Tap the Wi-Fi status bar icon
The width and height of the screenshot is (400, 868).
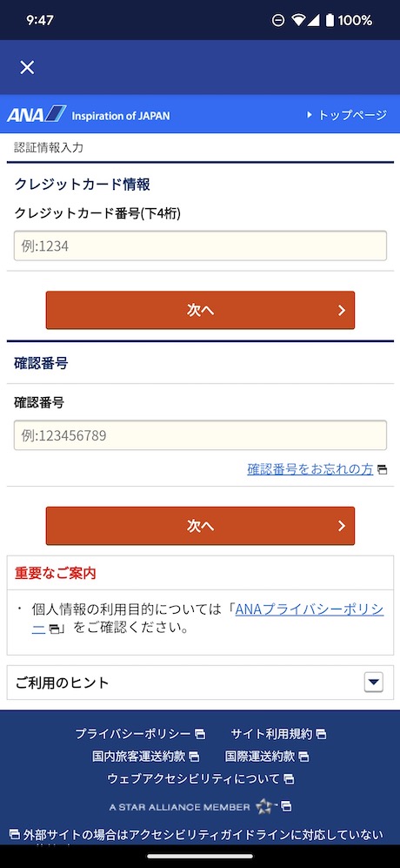299,21
